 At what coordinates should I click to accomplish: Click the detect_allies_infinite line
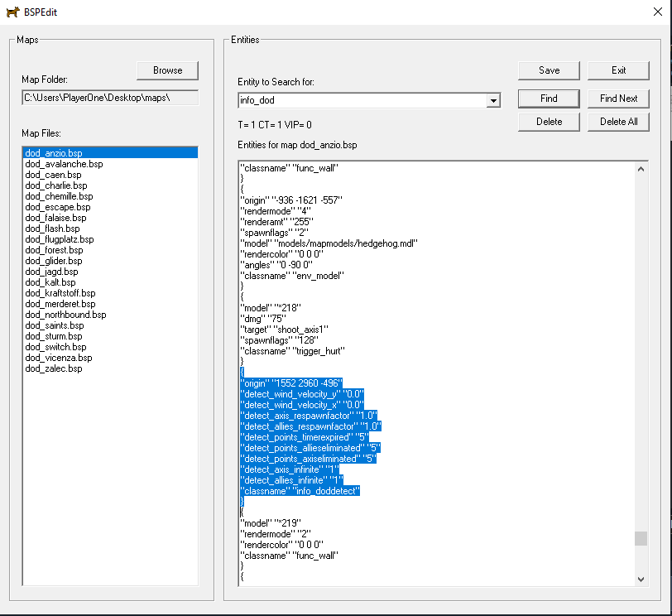(291, 480)
